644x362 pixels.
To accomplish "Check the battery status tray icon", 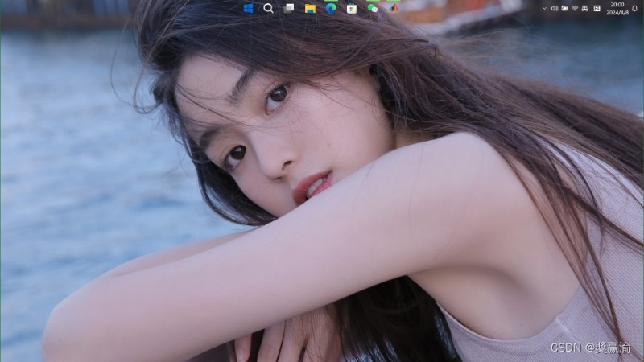I will coord(565,8).
